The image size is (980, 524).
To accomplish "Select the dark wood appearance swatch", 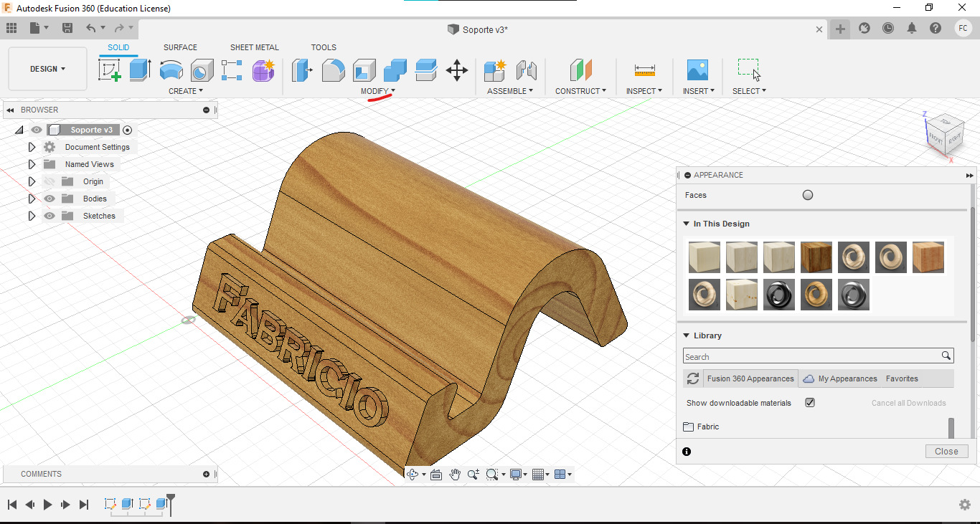I will tap(816, 257).
